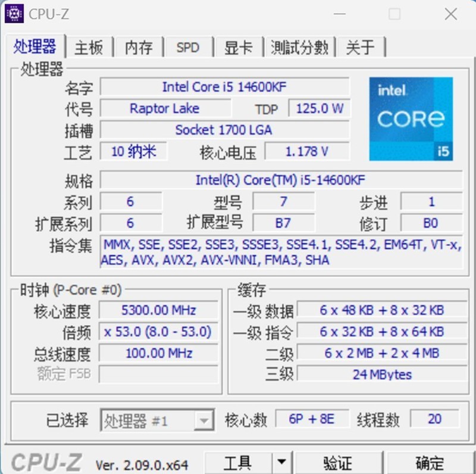476x474 pixels.
Task: Switch to the 内存 tab
Action: (x=138, y=48)
